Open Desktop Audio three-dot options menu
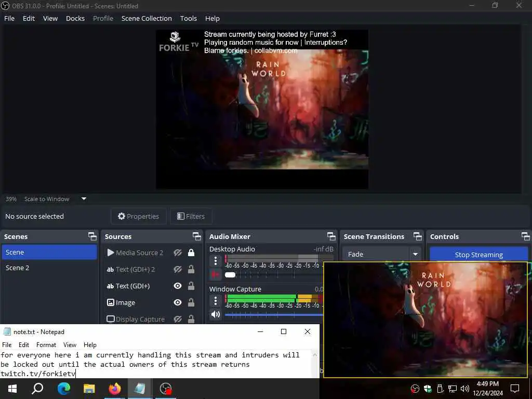The height and width of the screenshot is (399, 532). click(x=216, y=261)
